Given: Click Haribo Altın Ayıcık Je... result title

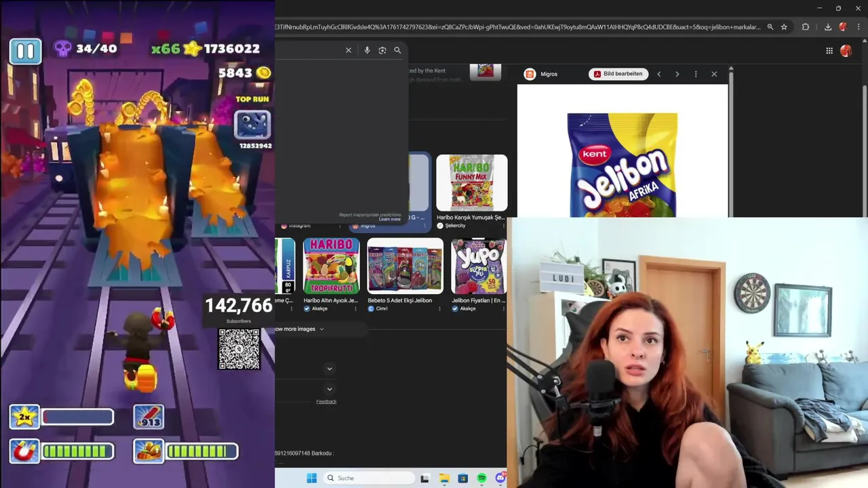Looking at the screenshot, I should (331, 300).
